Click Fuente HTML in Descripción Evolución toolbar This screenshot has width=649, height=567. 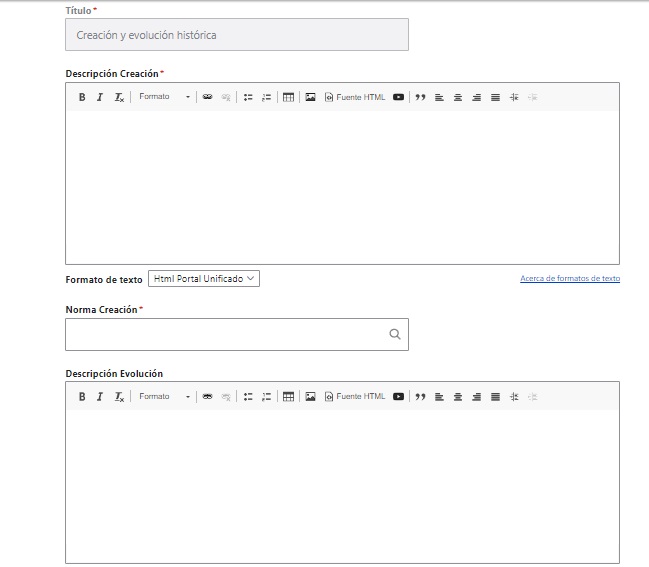pyautogui.click(x=355, y=397)
